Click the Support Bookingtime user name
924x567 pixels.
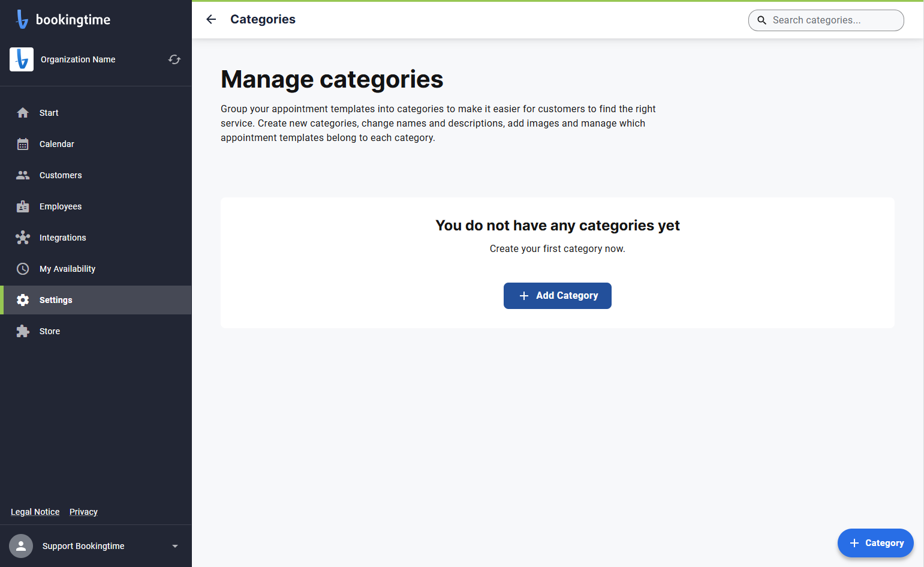(83, 546)
